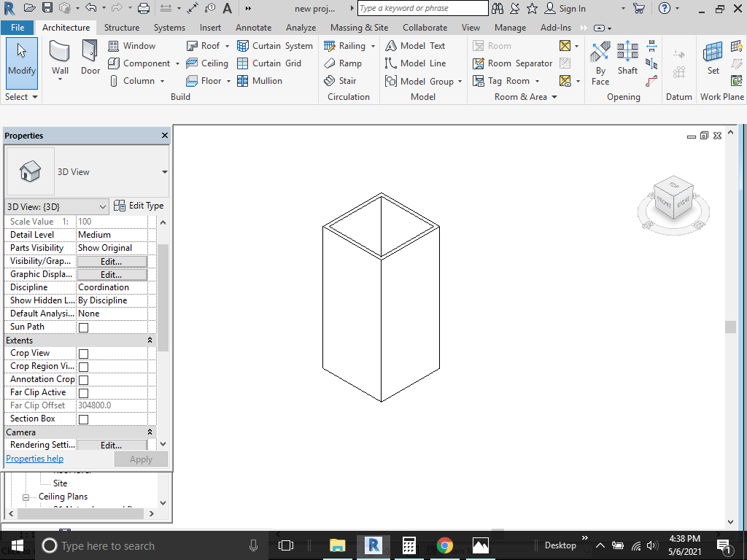Select the Floor tool
The height and width of the screenshot is (560, 747).
point(204,81)
